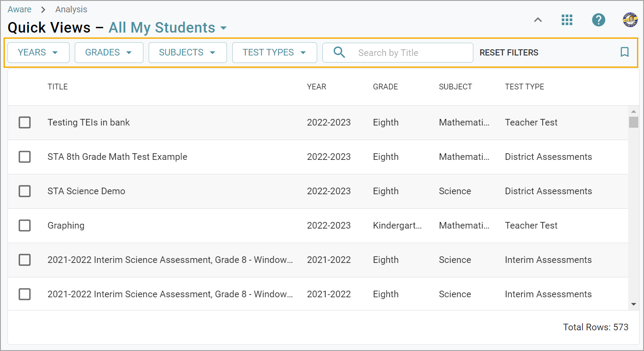This screenshot has height=351, width=644.
Task: Click the help question mark icon
Action: pos(598,20)
